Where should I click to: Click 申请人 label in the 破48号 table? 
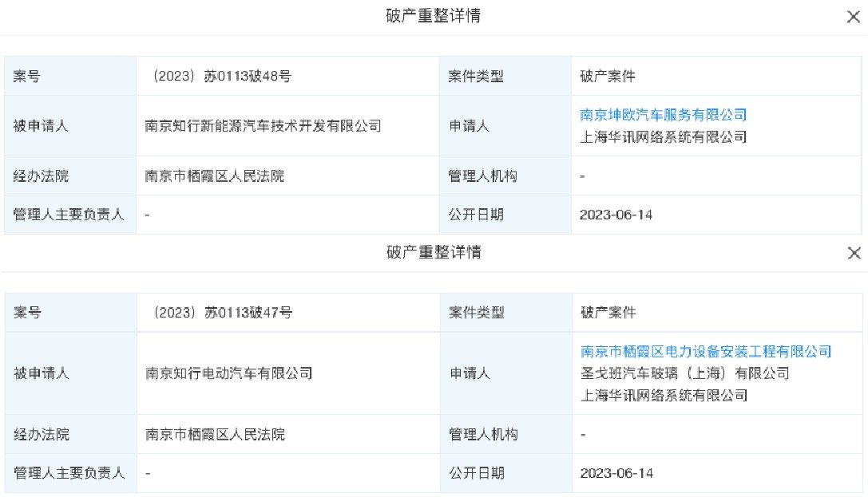pyautogui.click(x=469, y=126)
